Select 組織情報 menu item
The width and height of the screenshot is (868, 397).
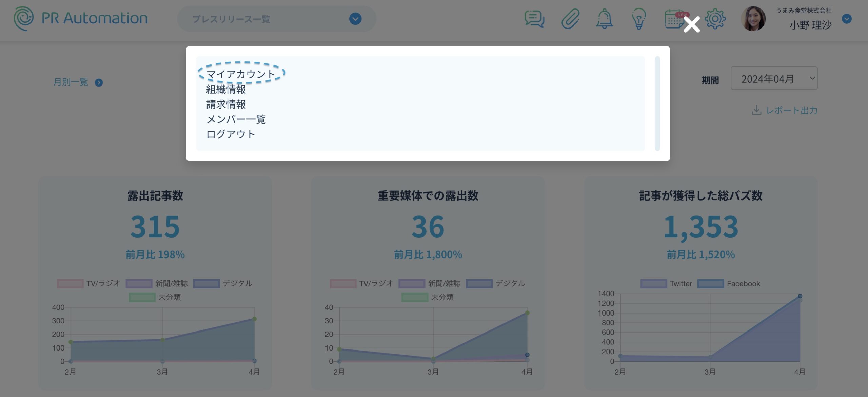coord(226,89)
